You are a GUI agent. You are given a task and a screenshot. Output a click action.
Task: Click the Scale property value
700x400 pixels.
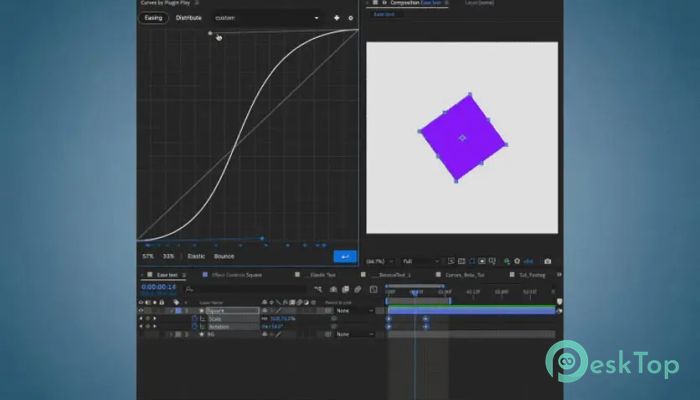pos(283,319)
